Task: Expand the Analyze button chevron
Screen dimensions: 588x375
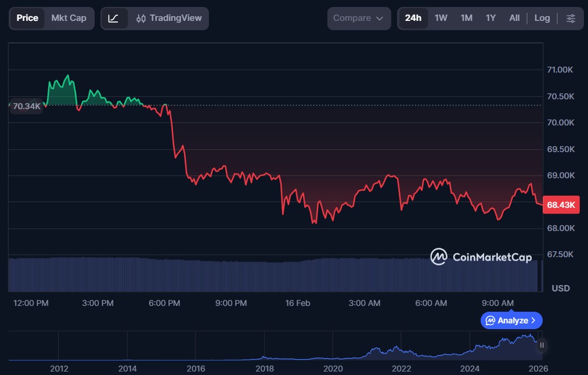Action: click(x=533, y=320)
